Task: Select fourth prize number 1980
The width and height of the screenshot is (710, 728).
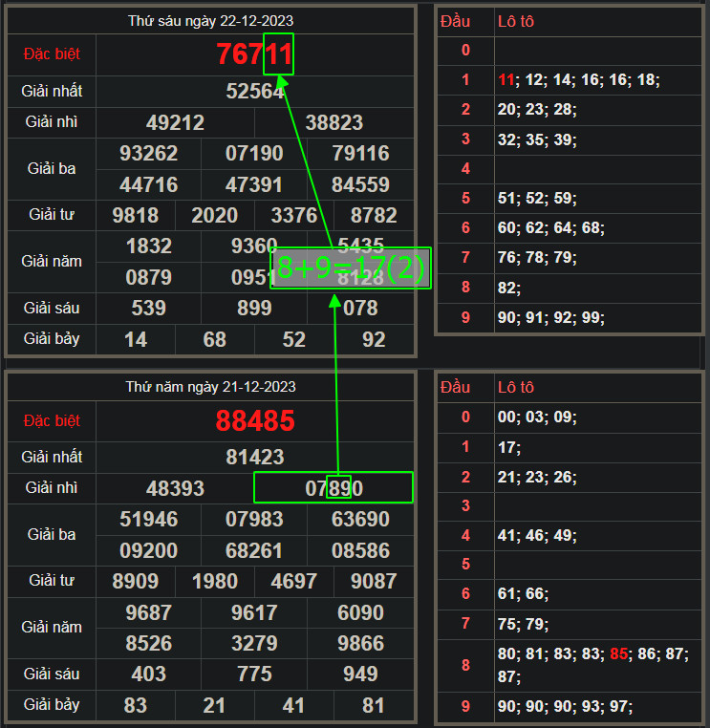Action: tap(214, 581)
